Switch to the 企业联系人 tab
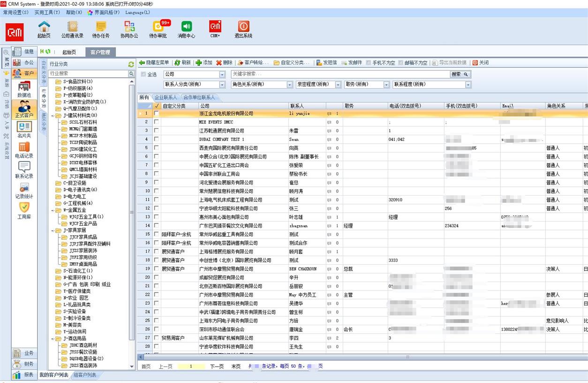This screenshot has width=588, height=383. pos(166,98)
